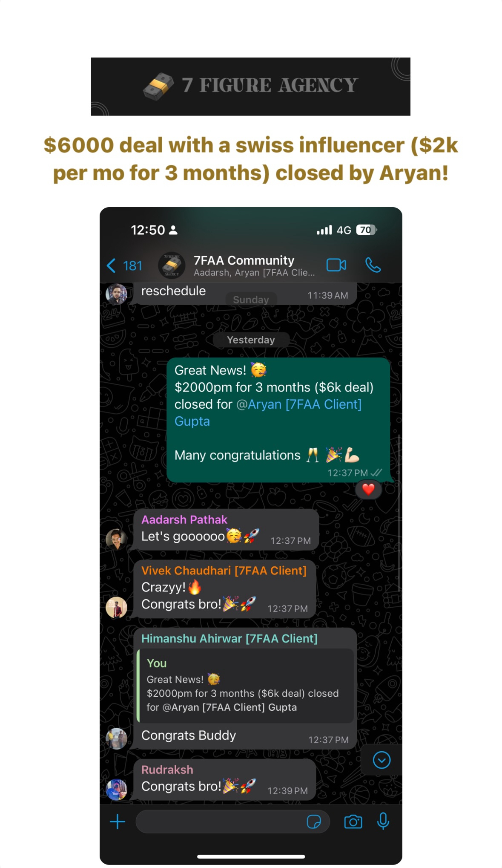This screenshot has width=502, height=868.
Task: Open Vivek Chaudhari's profile picture
Action: [116, 607]
